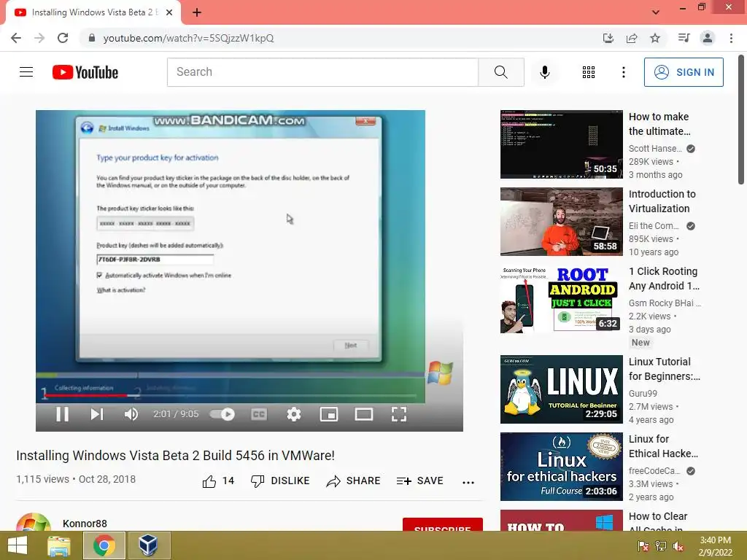747x560 pixels.
Task: Open a new browser tab
Action: pos(197,13)
